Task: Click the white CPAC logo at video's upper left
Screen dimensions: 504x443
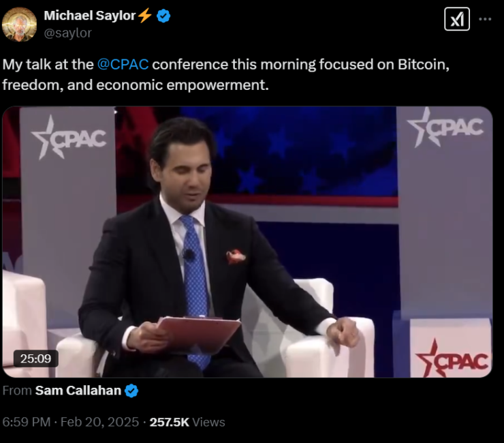Action: [x=69, y=138]
